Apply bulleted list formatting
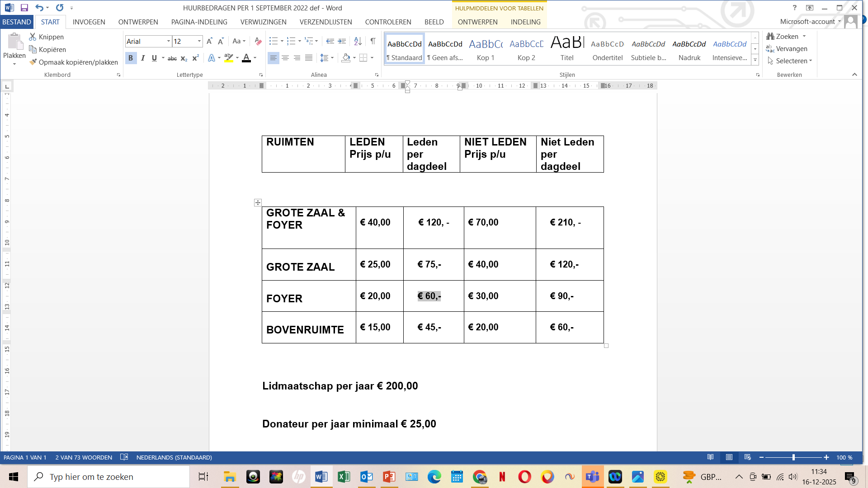Screen dimensions: 868x488 click(x=273, y=41)
